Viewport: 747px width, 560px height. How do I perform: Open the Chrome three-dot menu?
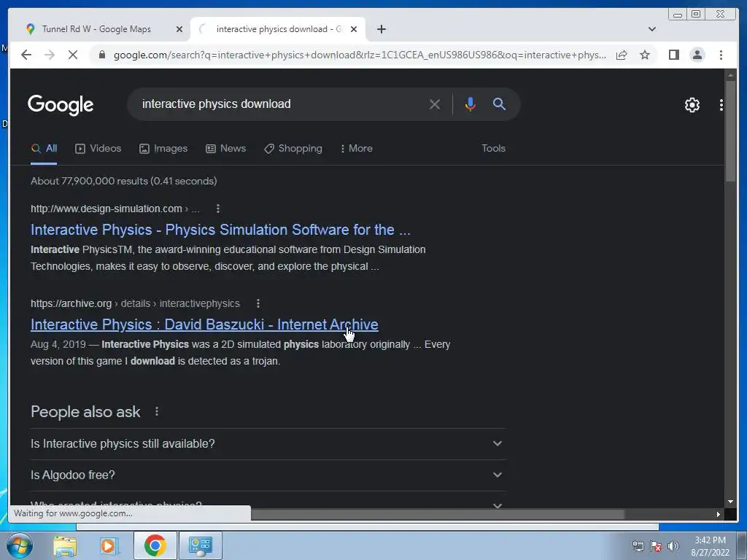coord(721,55)
